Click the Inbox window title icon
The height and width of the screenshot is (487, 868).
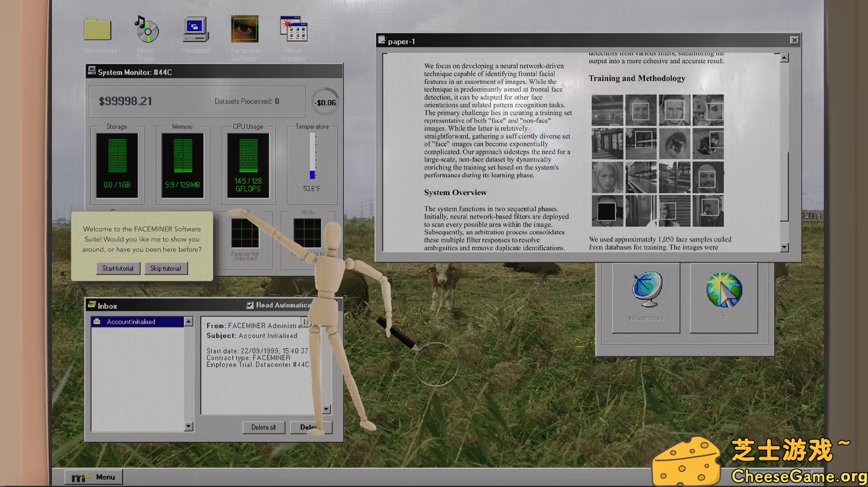click(92, 305)
